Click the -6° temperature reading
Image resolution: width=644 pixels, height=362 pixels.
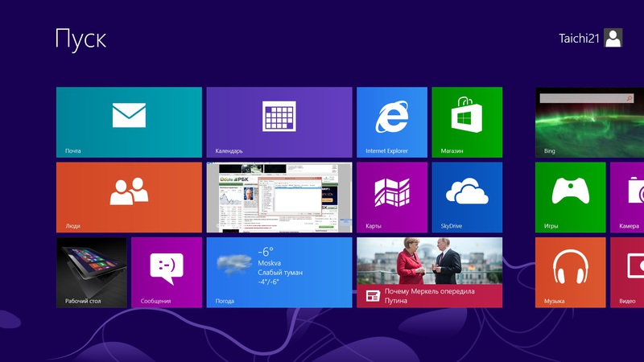click(x=266, y=252)
